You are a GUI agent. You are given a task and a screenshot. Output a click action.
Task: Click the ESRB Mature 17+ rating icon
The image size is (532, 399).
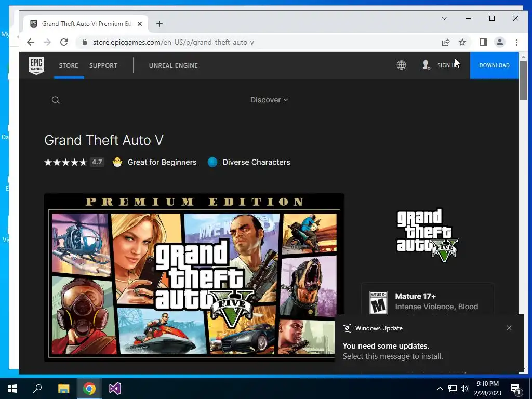coord(378,303)
